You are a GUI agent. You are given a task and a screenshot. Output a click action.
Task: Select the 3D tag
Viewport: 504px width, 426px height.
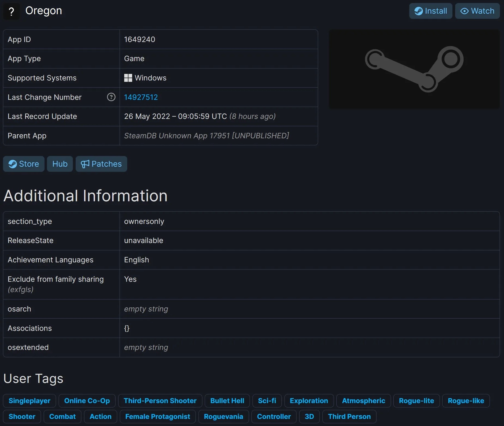click(x=309, y=416)
